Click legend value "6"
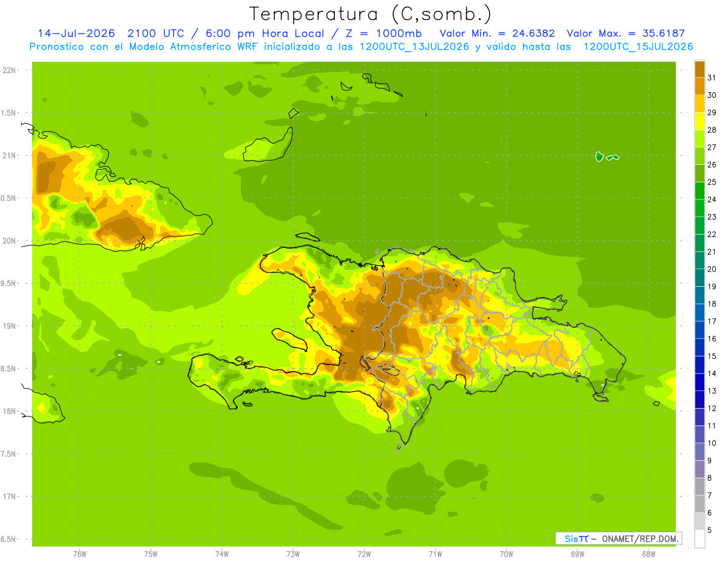The height and width of the screenshot is (562, 728). 710,513
